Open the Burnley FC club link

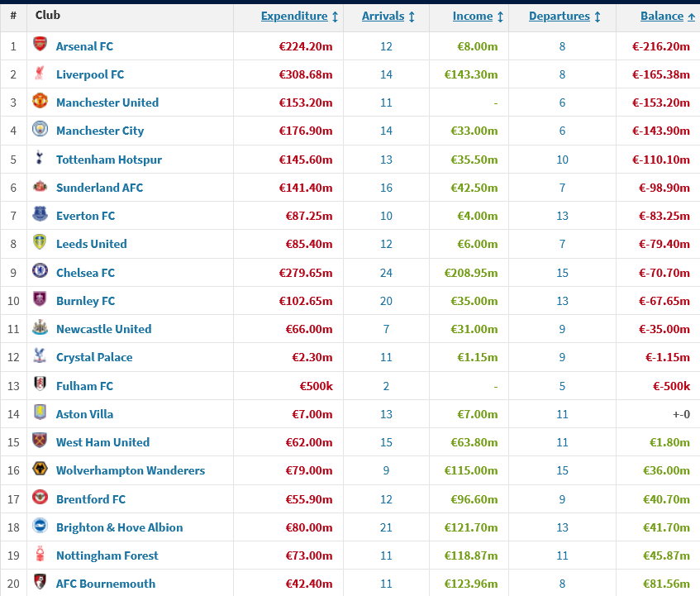point(85,301)
